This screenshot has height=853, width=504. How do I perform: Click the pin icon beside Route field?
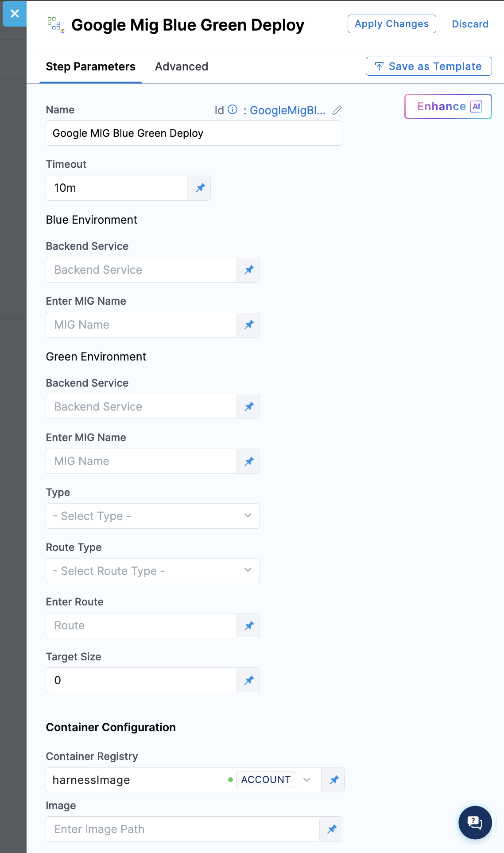[x=249, y=626]
